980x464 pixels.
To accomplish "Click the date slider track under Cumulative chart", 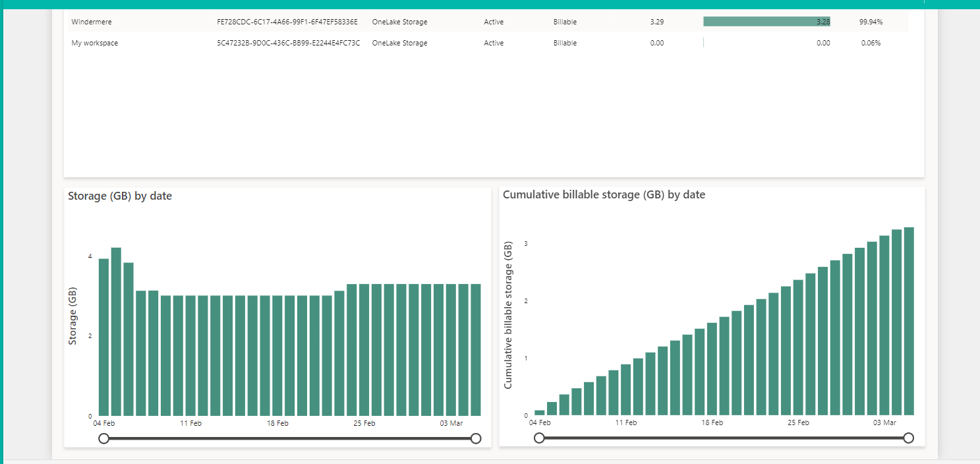I will [724, 438].
